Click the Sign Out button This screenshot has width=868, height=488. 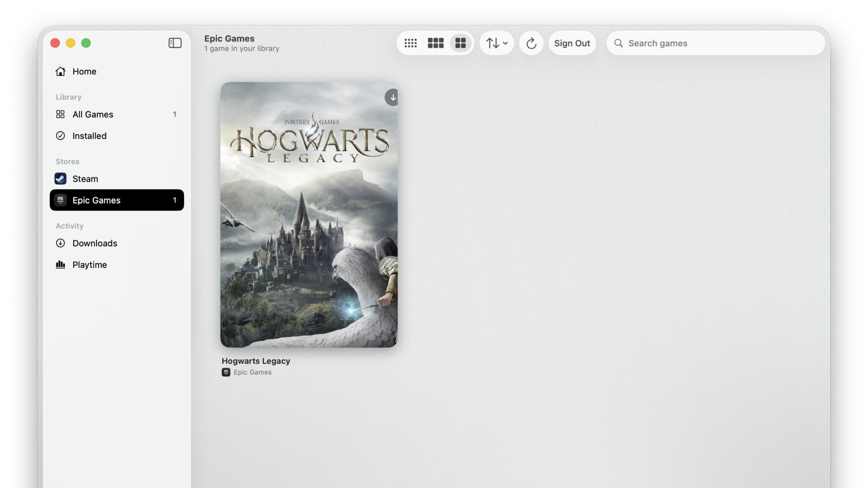point(572,43)
